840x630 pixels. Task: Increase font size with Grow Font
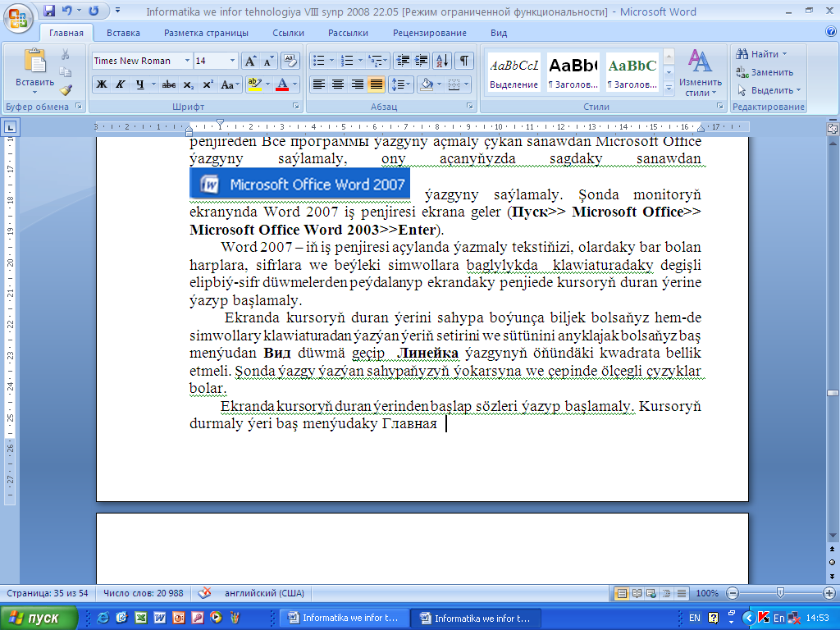click(x=250, y=61)
